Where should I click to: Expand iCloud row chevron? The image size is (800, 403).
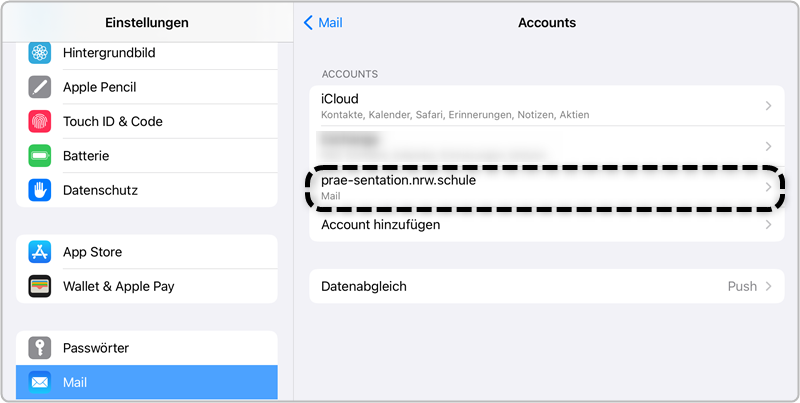(x=768, y=106)
